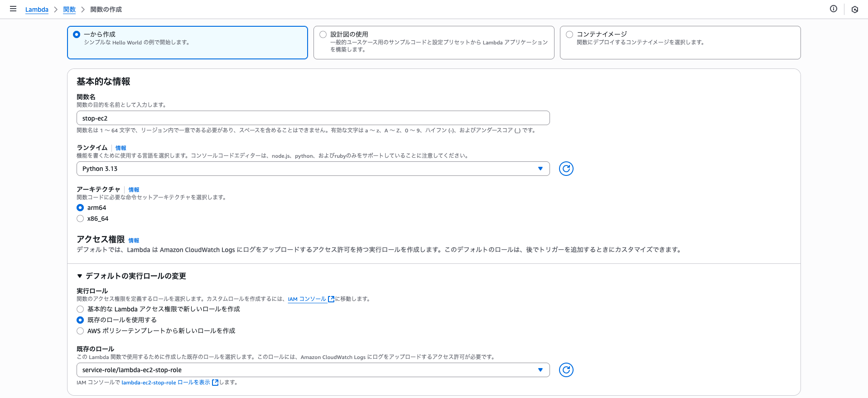
Task: Click the 基本的な情報 heading
Action: pos(103,82)
